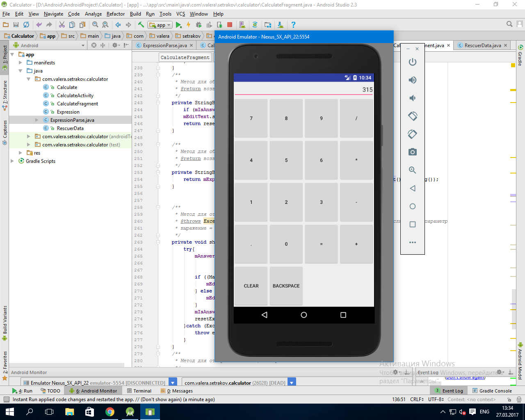
Task: Click the Save All toolbar icon
Action: [x=16, y=25]
